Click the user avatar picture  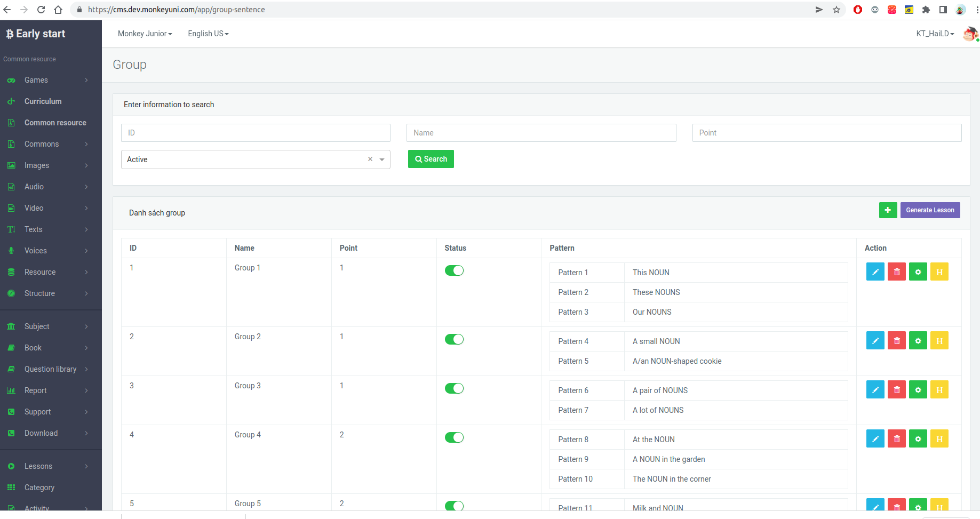pyautogui.click(x=970, y=34)
